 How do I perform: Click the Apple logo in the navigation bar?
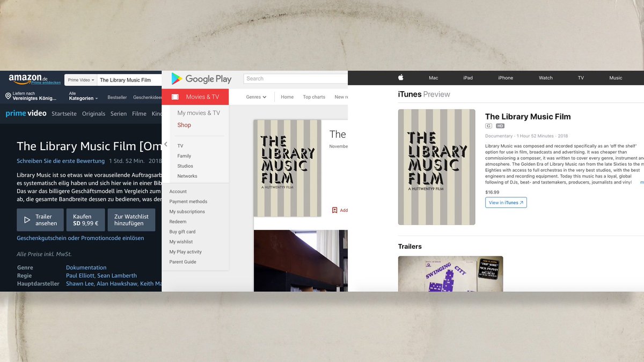(400, 77)
